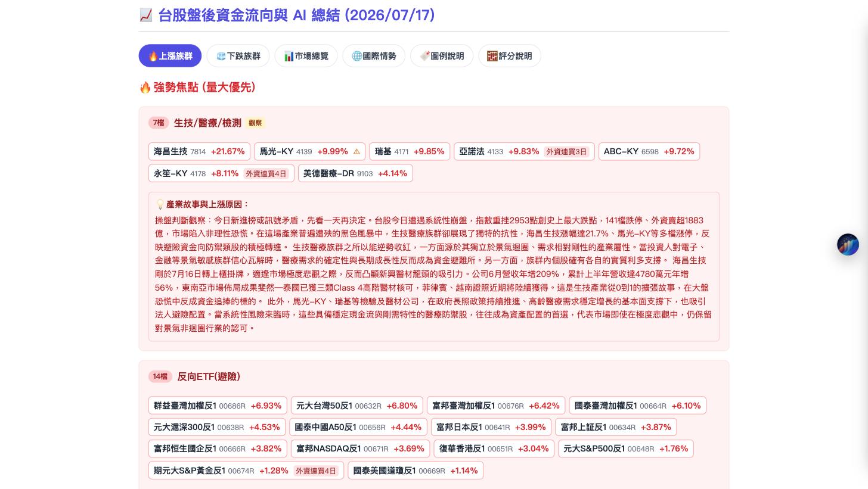Click the 元大滬深300反1 00638R chip
This screenshot has width=868, height=489.
216,427
